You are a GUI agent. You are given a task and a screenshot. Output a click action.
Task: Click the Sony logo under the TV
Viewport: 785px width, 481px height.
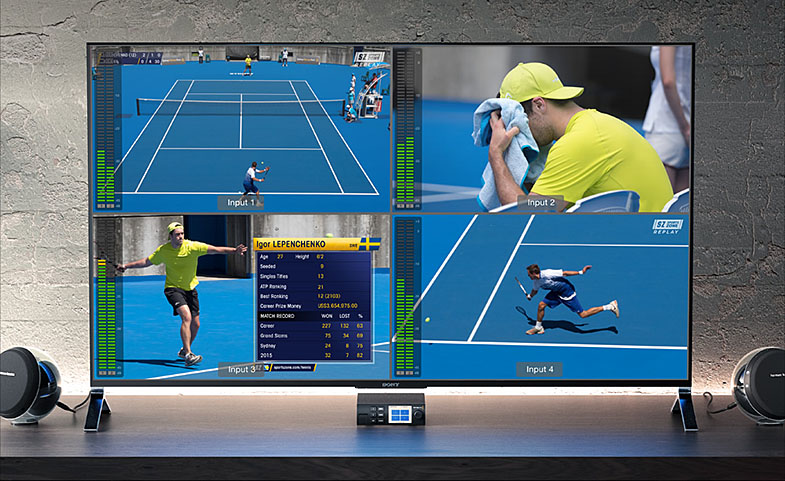[x=390, y=384]
